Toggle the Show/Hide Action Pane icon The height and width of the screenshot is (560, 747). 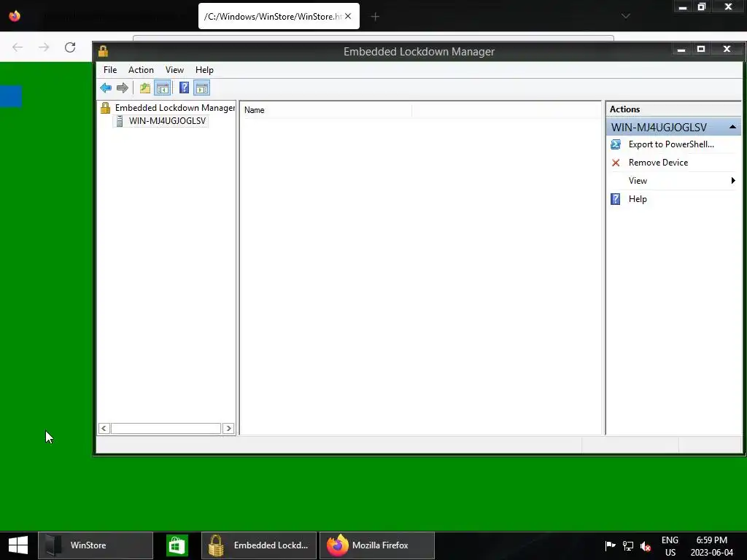tap(202, 88)
